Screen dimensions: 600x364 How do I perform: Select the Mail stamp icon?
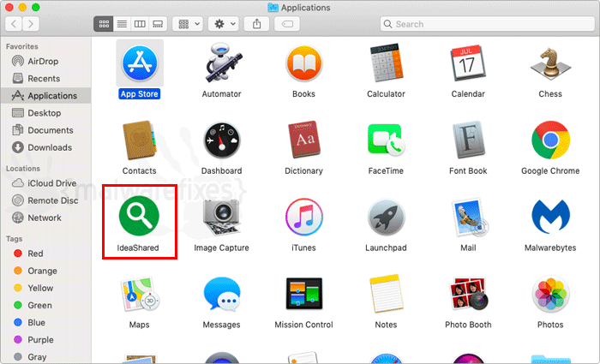tap(470, 217)
